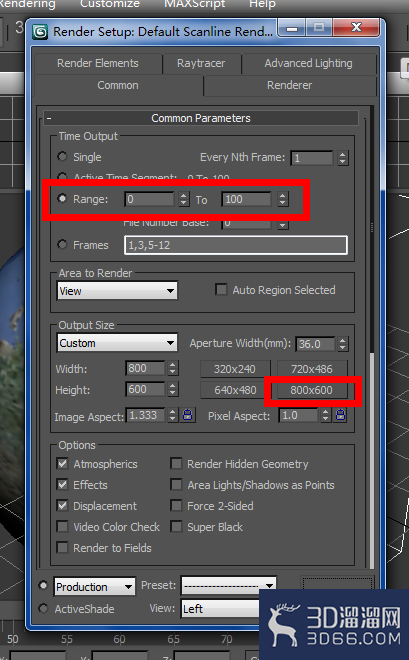
Task: Open the Area to Render View dropdown
Action: coord(117,291)
